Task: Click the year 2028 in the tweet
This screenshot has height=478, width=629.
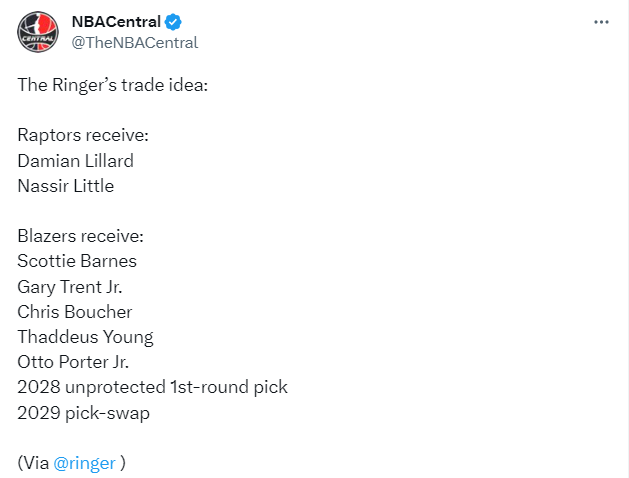Action: 37,387
